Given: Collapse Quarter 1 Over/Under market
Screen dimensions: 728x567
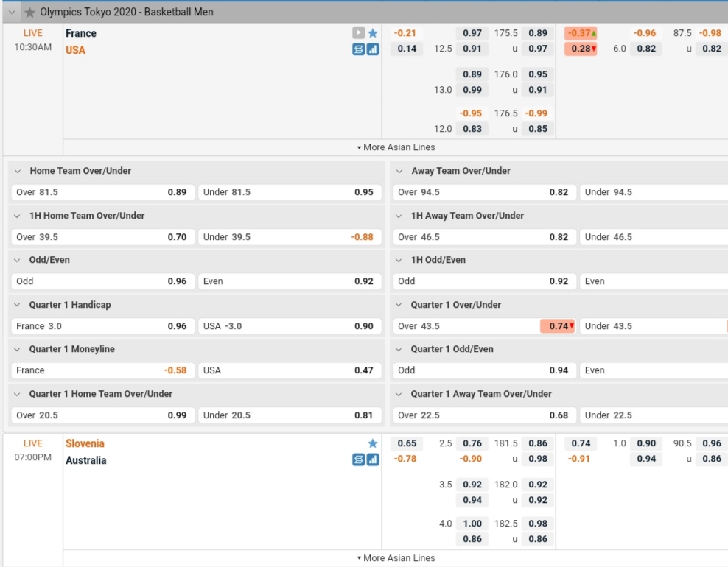Looking at the screenshot, I should 399,305.
